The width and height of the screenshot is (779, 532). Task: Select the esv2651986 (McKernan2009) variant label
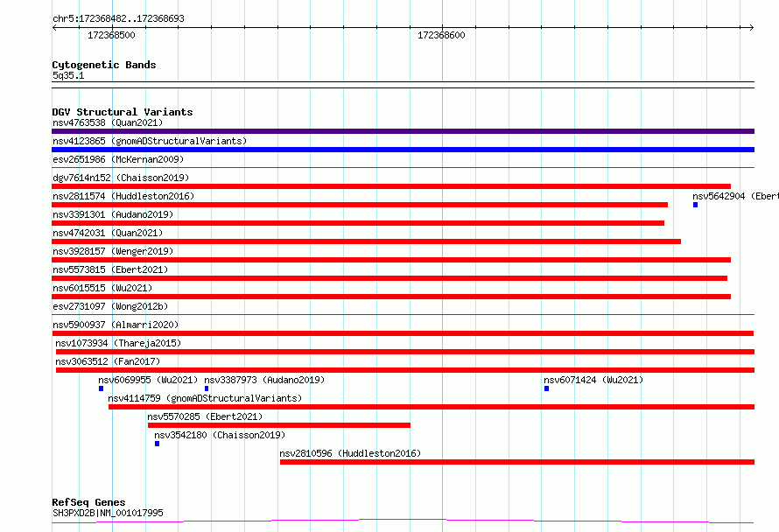click(118, 159)
